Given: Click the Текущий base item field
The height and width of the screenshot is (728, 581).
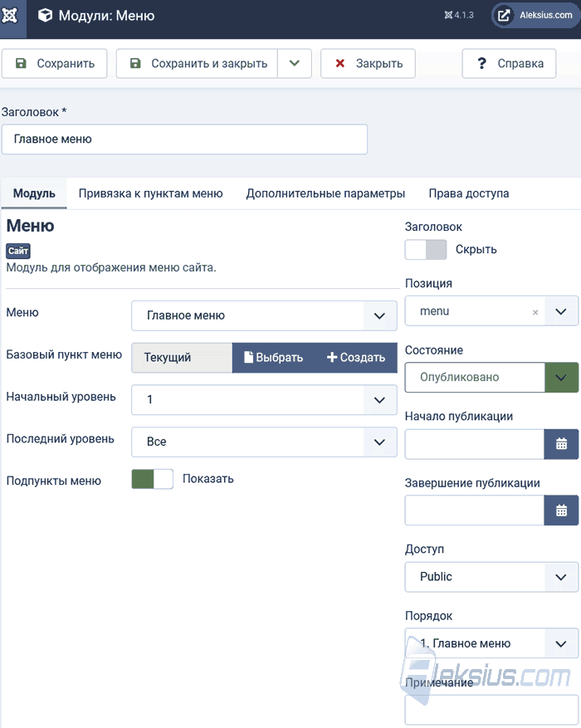Looking at the screenshot, I should 182,358.
